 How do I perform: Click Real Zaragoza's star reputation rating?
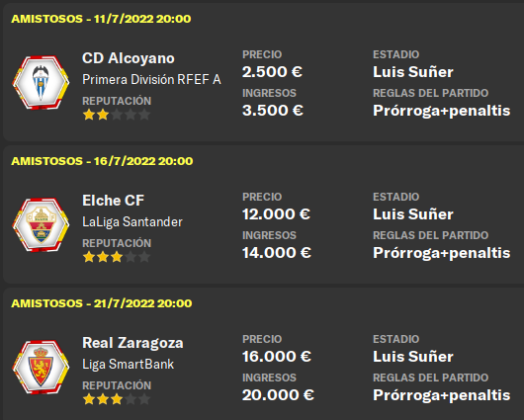[117, 399]
